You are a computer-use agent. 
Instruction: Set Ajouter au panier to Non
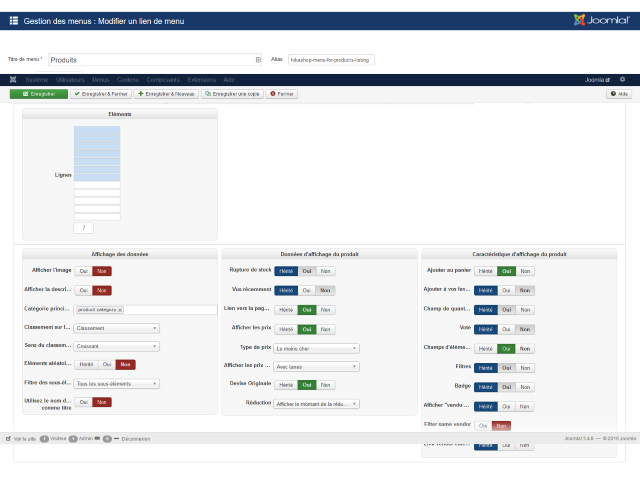[x=525, y=271]
